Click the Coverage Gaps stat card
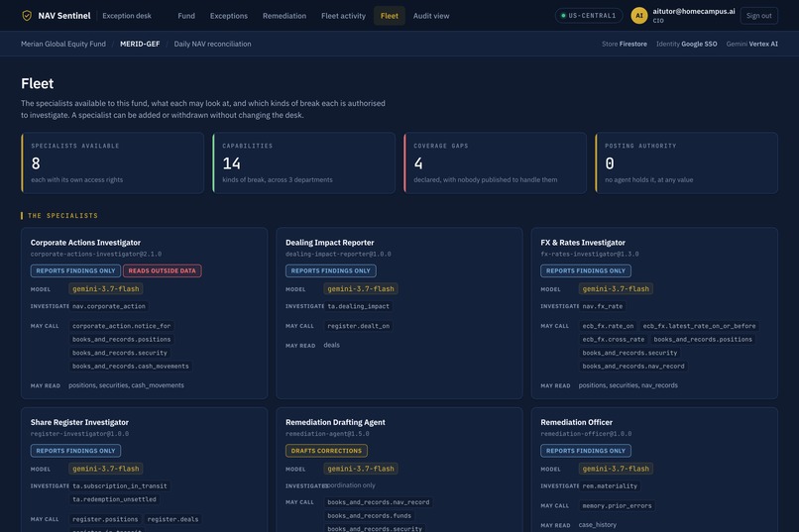 (496, 162)
